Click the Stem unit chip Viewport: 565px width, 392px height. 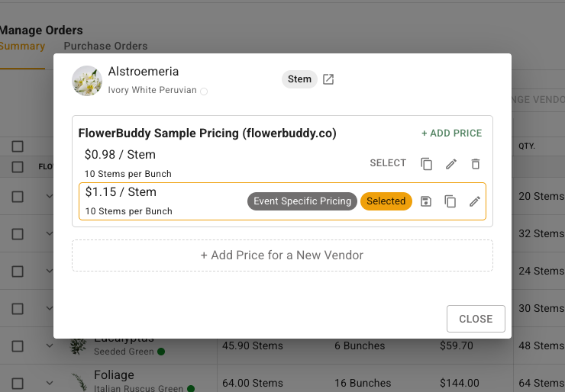coord(299,79)
